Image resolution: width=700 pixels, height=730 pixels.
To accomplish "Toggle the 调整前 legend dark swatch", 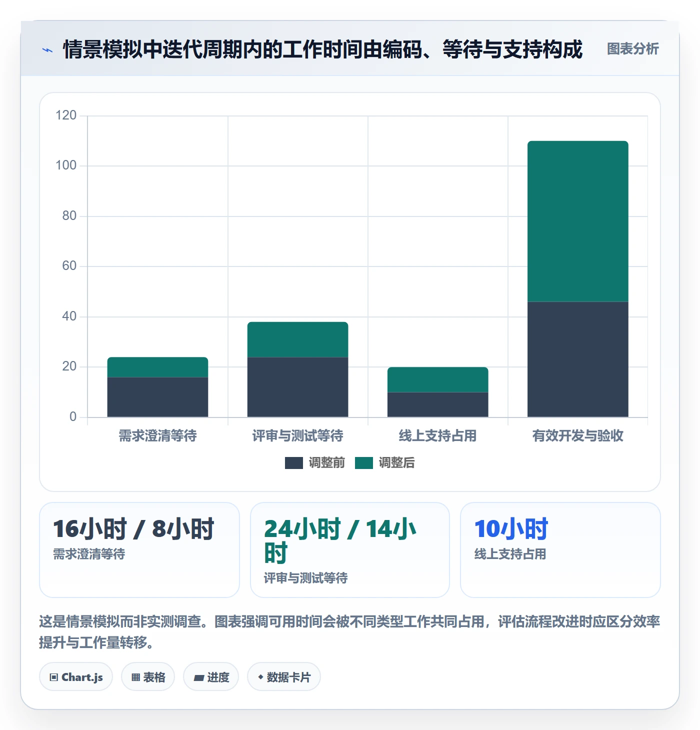I will tap(294, 463).
